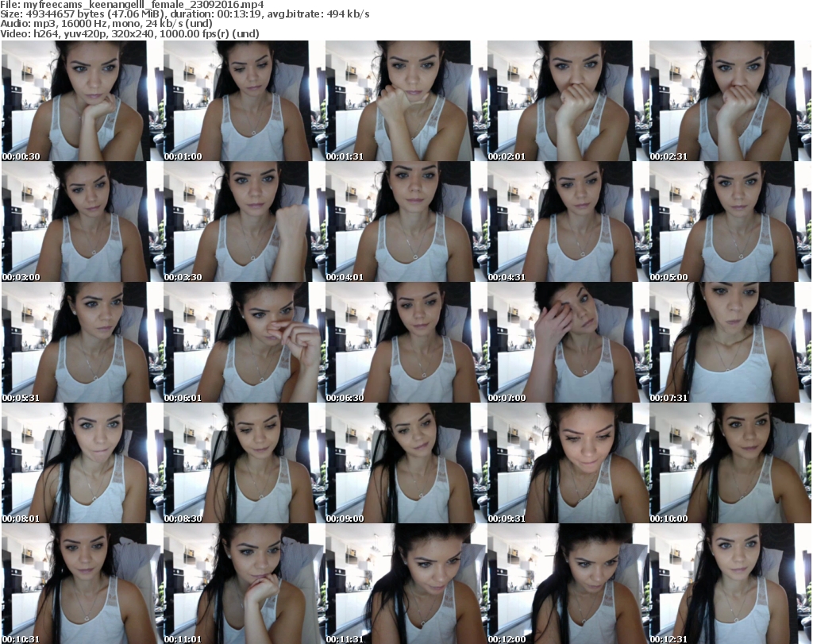Screen dimensions: 813x644
Task: Select the frame at 00:01:00
Action: tap(245, 101)
